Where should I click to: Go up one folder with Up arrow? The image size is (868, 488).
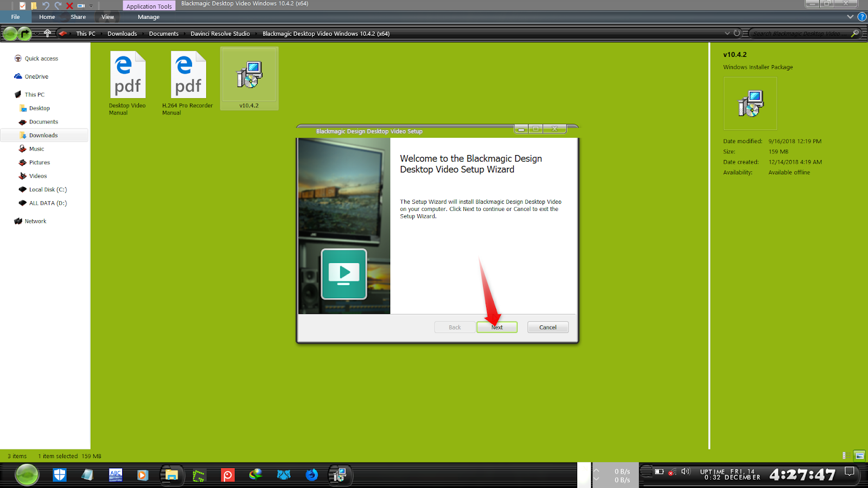coord(48,33)
